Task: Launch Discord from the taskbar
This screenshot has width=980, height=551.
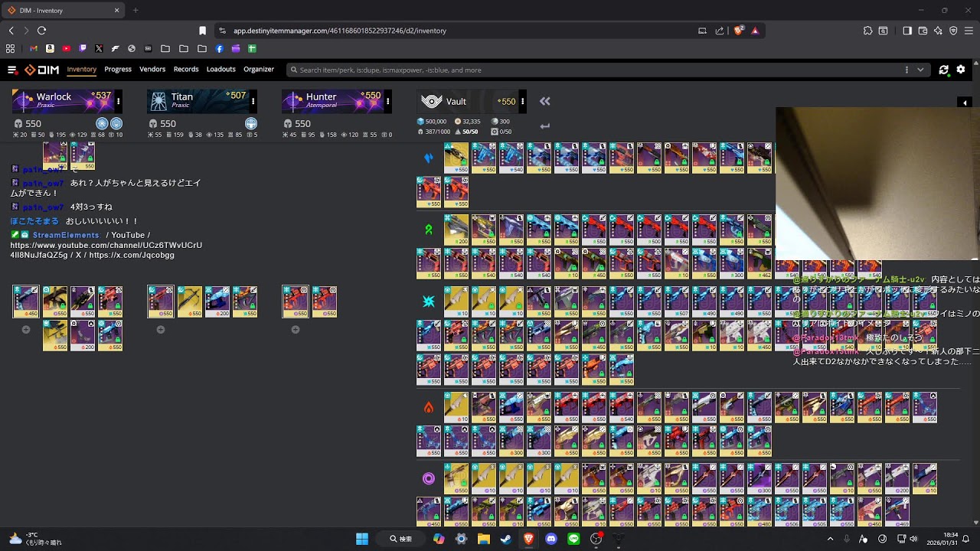Action: (x=551, y=539)
